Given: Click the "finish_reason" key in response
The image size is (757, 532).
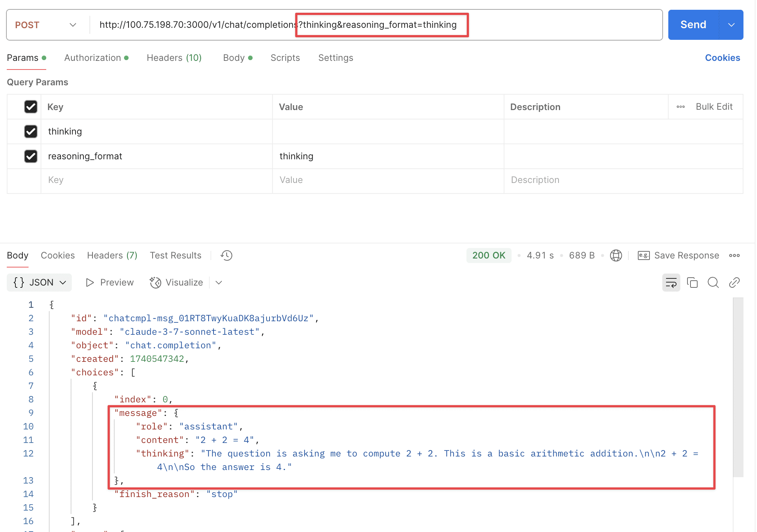Looking at the screenshot, I should click(154, 494).
